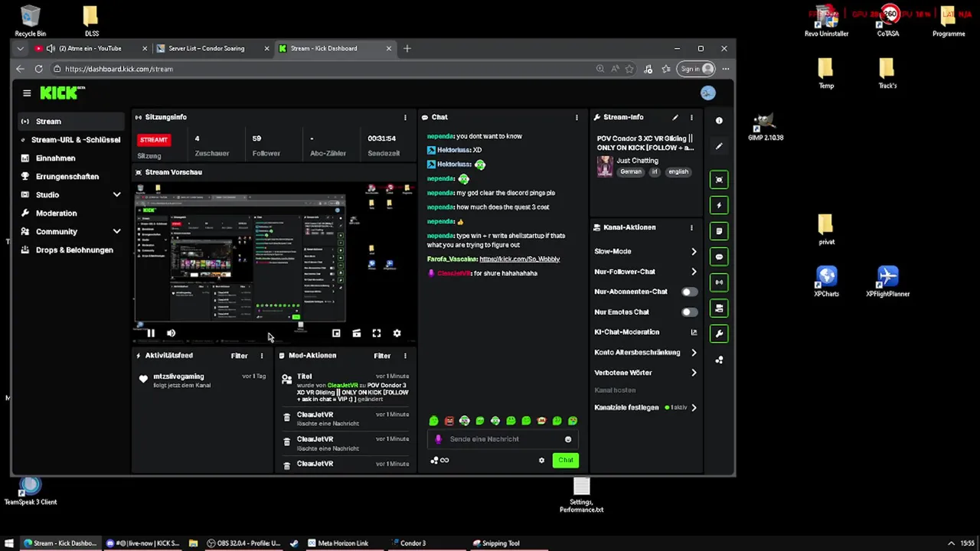This screenshot has width=980, height=551.
Task: Open picture-in-picture for stream preview
Action: point(336,333)
